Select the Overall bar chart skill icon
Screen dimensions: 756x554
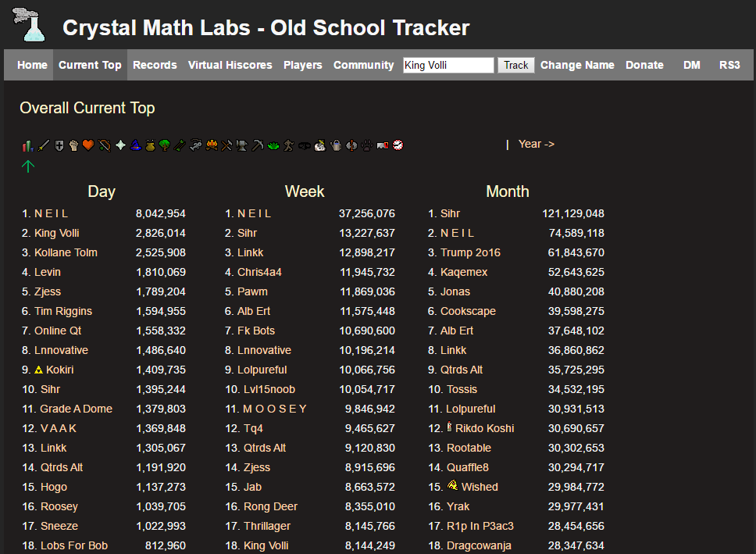pos(28,145)
